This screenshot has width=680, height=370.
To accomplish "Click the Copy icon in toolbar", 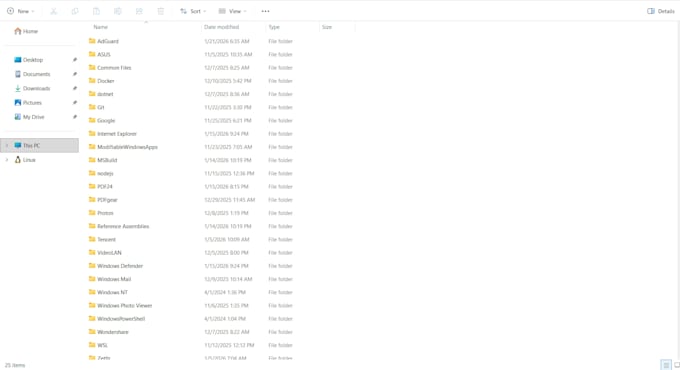I will [75, 11].
